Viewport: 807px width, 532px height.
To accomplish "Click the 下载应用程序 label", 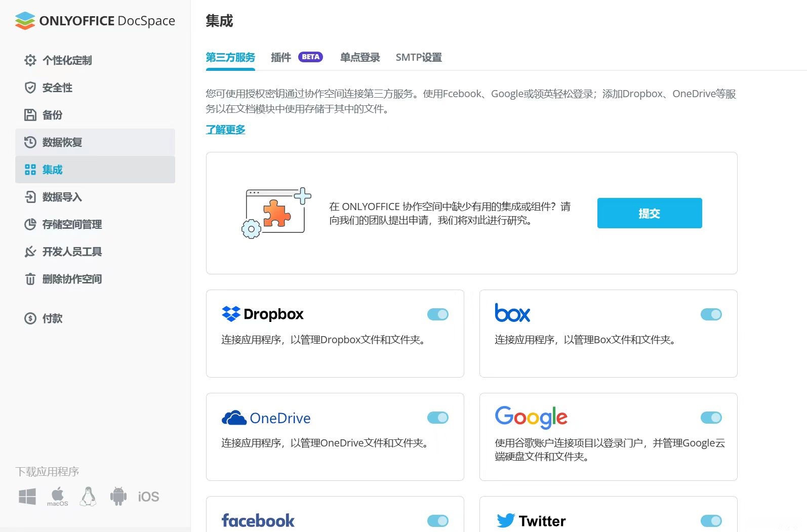I will click(47, 472).
